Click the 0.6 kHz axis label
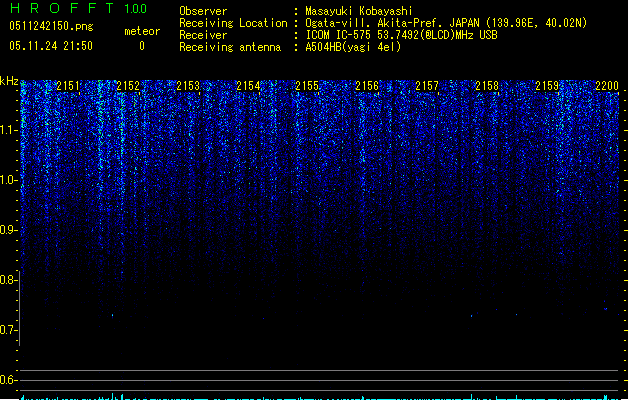 click(x=8, y=380)
